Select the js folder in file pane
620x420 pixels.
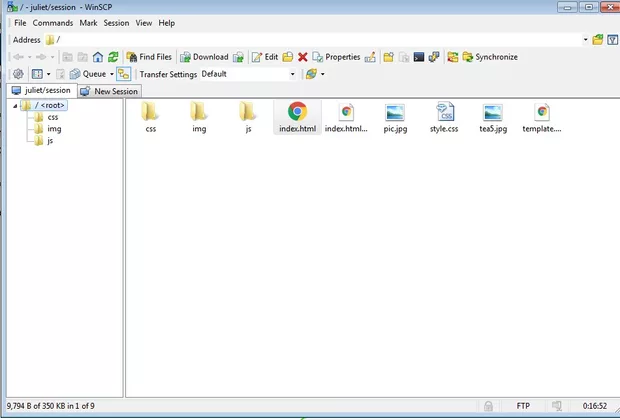click(248, 118)
